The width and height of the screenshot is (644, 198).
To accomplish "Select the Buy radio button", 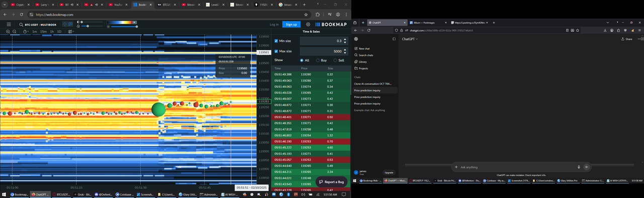I will tap(318, 60).
